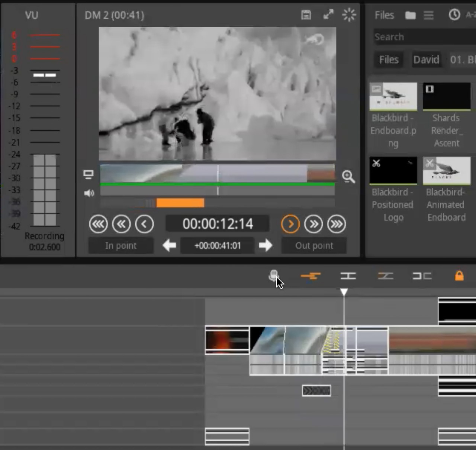Mute audio with the speaker icon
This screenshot has height=450, width=476.
click(89, 193)
